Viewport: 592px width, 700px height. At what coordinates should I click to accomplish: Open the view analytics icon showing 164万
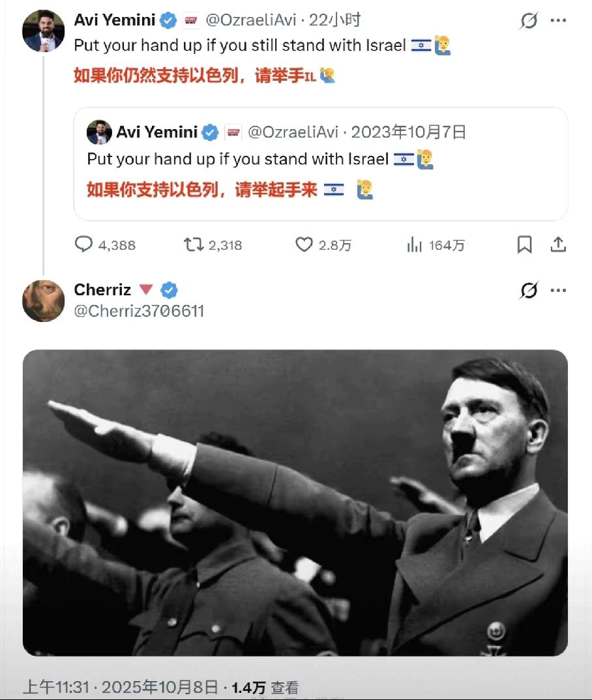[414, 244]
